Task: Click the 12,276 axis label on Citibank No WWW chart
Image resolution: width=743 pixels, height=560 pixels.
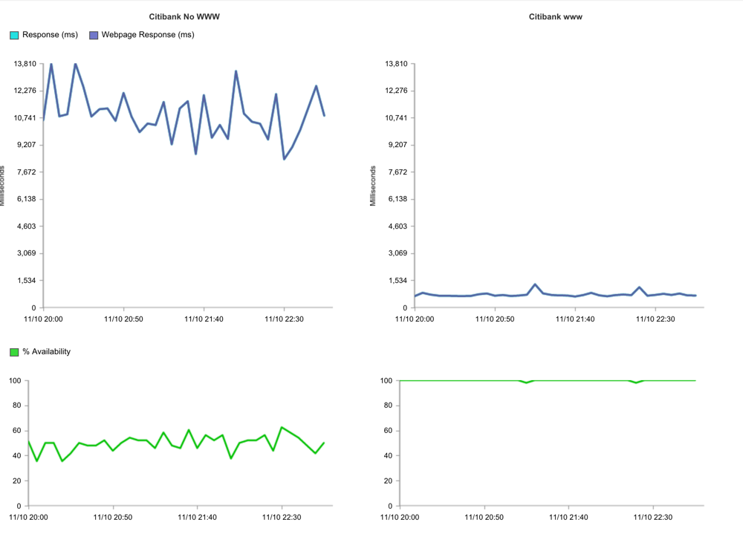Action: [25, 91]
